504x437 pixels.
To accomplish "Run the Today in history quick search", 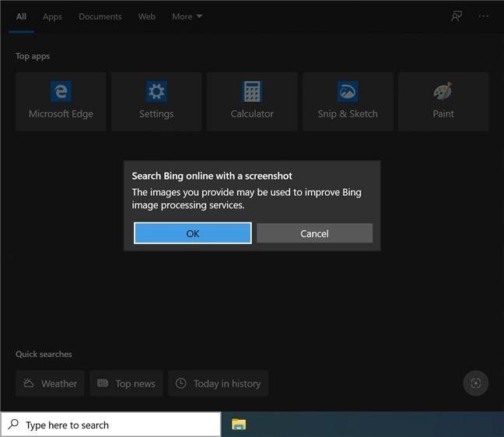I will tap(219, 383).
